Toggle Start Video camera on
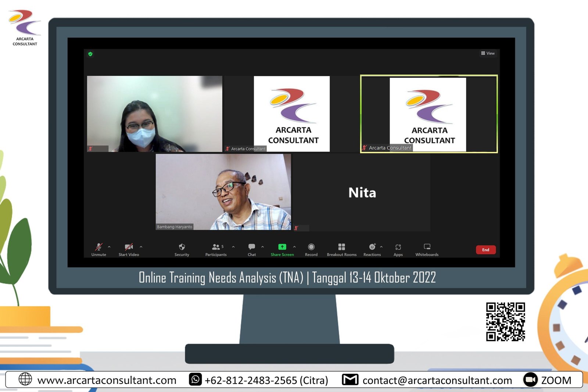Screen dimensions: 588x392 129,247
